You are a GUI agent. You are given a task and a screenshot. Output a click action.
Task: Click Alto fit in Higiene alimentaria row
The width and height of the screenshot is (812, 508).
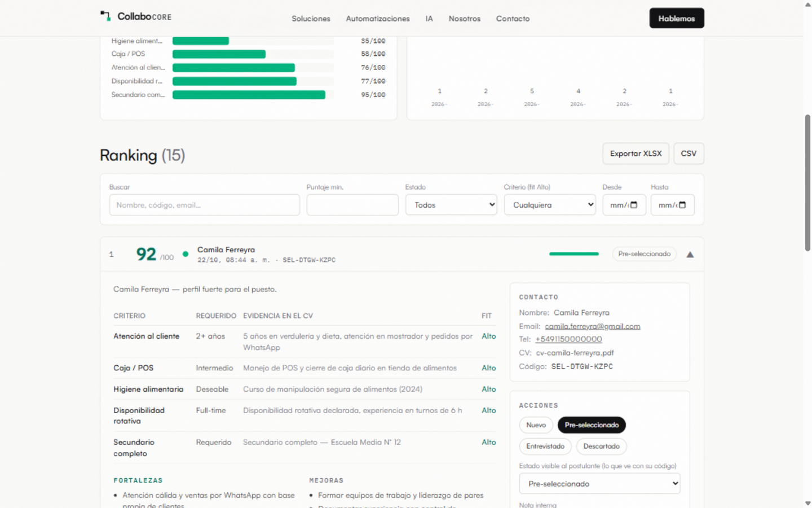pos(488,389)
